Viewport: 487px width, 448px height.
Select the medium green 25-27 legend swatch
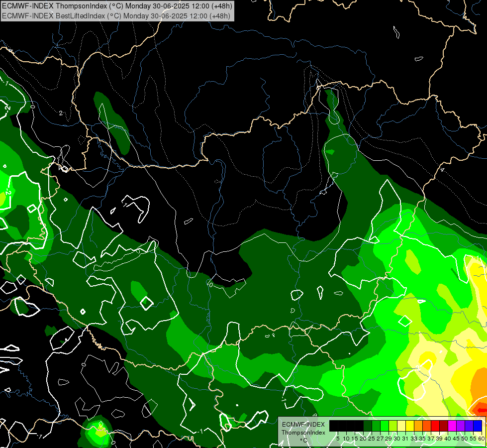[376, 426]
